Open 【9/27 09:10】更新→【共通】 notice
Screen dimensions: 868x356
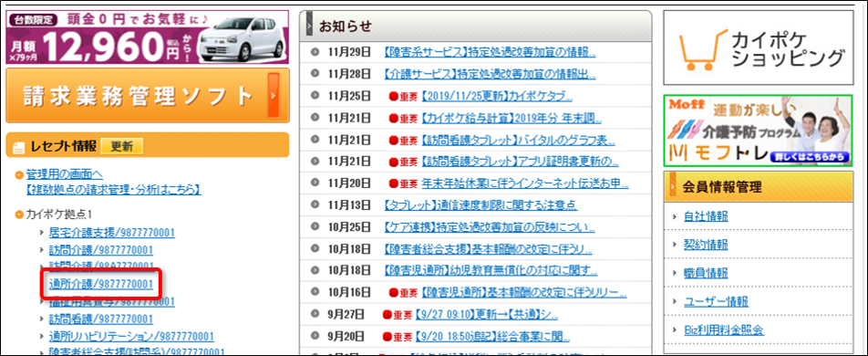[486, 315]
